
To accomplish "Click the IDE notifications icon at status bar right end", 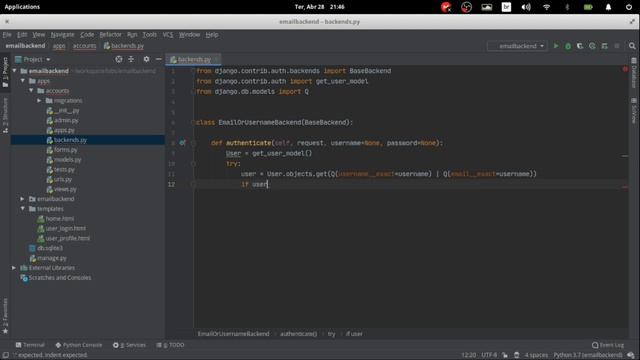I will (631, 355).
